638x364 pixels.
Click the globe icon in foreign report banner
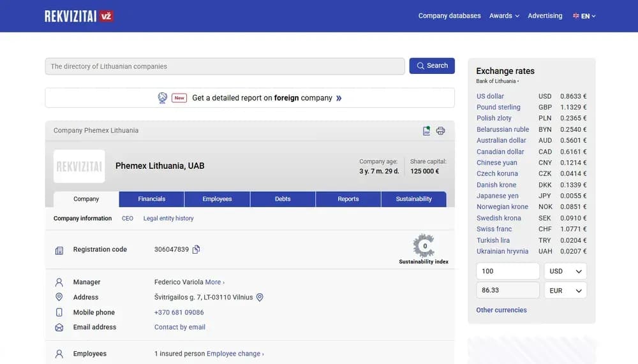pos(162,98)
